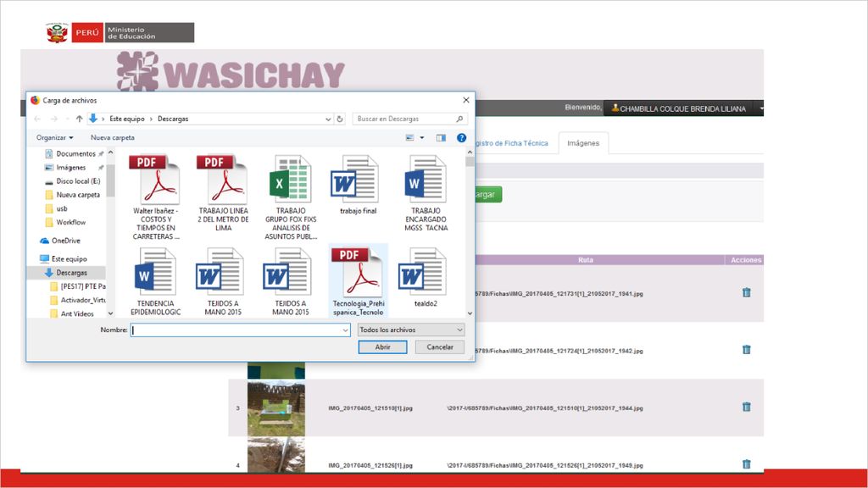
Task: Select Este equipo in the navigation pane
Action: (69, 259)
